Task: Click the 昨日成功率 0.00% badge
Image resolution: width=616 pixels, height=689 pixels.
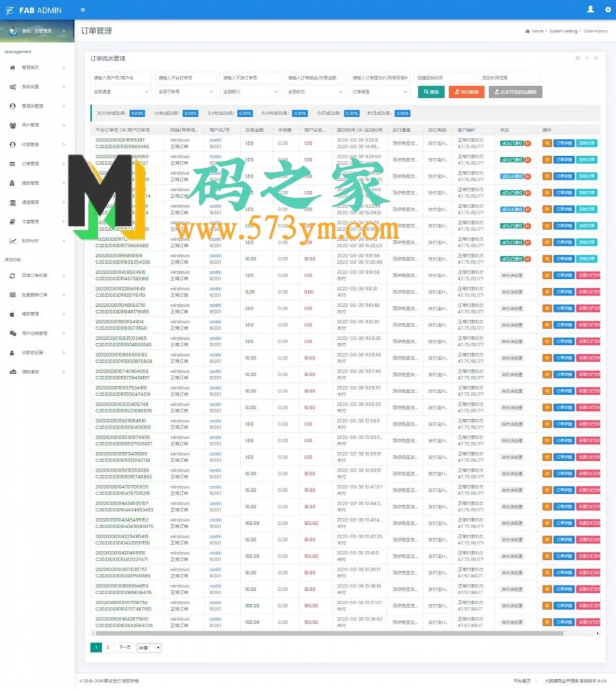Action: (403, 113)
